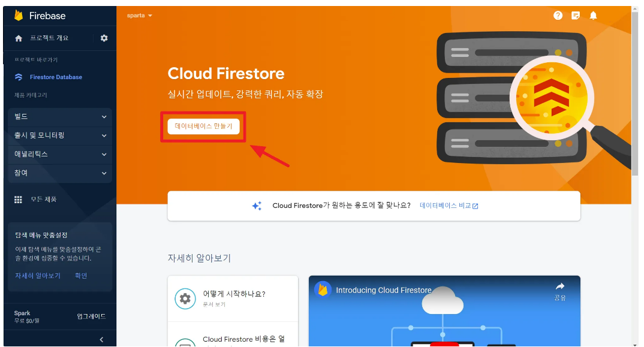Expand the 빌드 menu section
Viewport: 644px width, 347px height.
(x=60, y=117)
